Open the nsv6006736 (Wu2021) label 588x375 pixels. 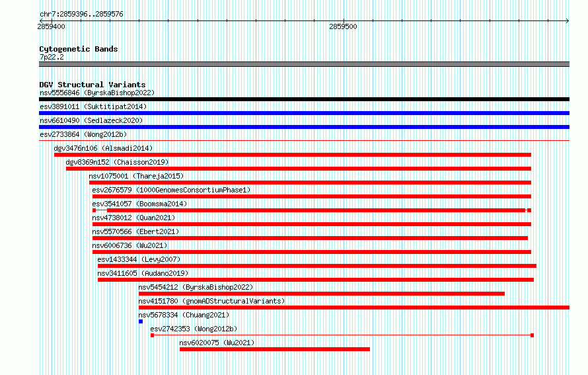[x=129, y=245]
